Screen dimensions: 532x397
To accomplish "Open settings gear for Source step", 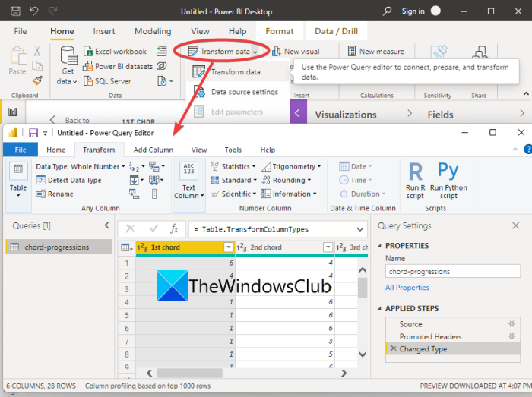I will 511,324.
